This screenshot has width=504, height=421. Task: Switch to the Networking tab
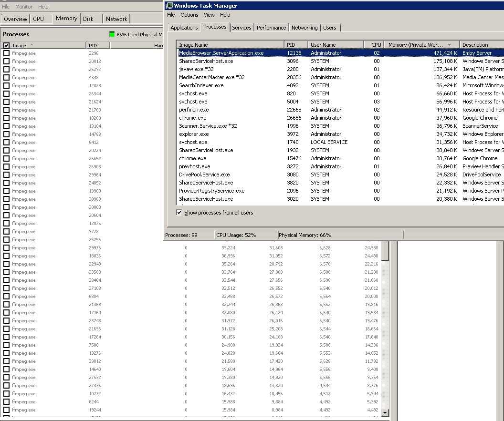(x=304, y=28)
